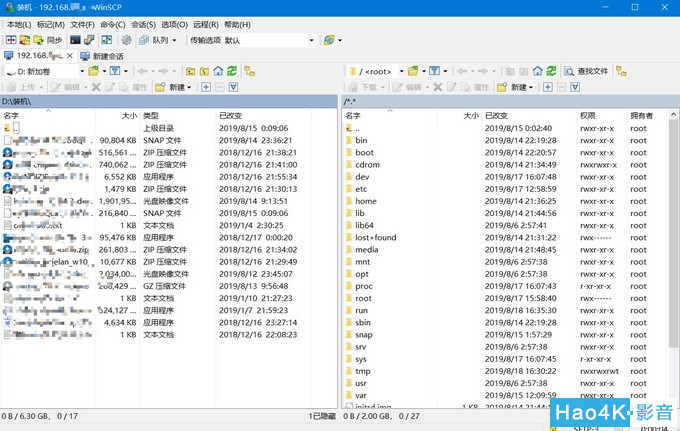Screen dimensions: 680x431
Task: Go to local home directory icon
Action: (x=218, y=71)
